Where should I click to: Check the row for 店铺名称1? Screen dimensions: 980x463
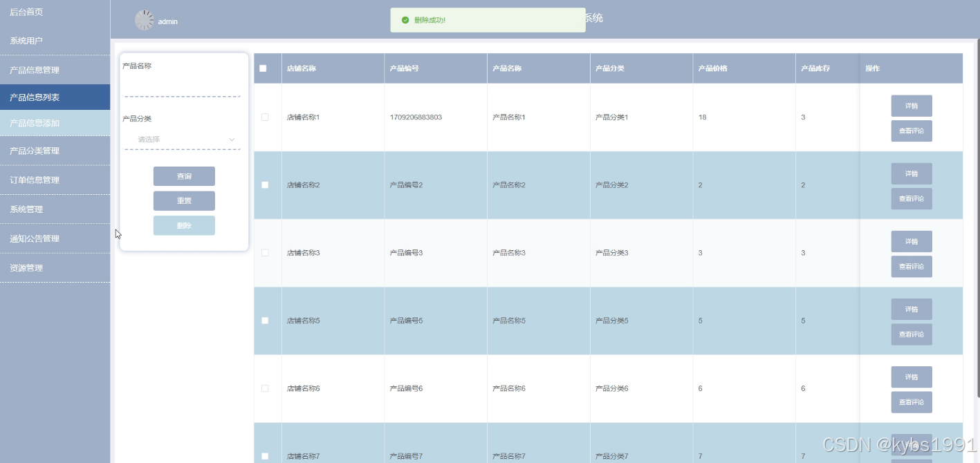tap(265, 117)
